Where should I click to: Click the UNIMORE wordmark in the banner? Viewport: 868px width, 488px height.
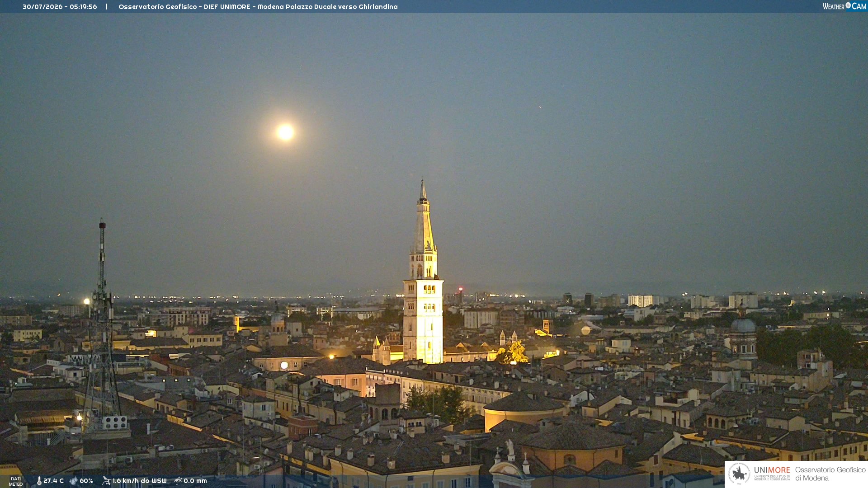point(772,470)
